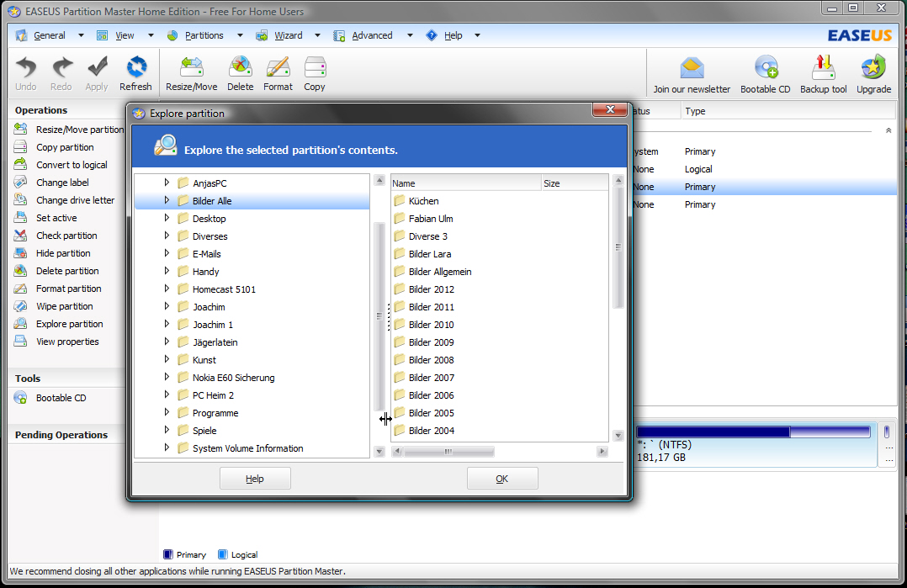Select the Bilder 2004 folder

click(432, 430)
